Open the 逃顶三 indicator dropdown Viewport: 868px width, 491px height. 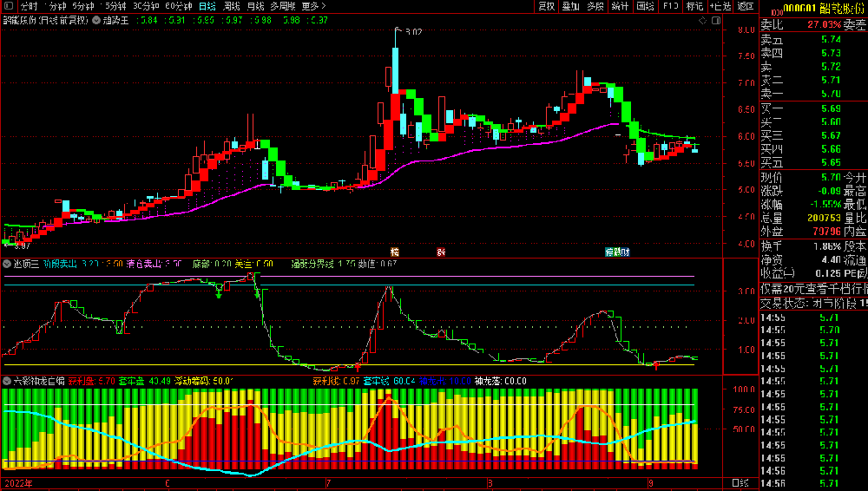tap(7, 264)
